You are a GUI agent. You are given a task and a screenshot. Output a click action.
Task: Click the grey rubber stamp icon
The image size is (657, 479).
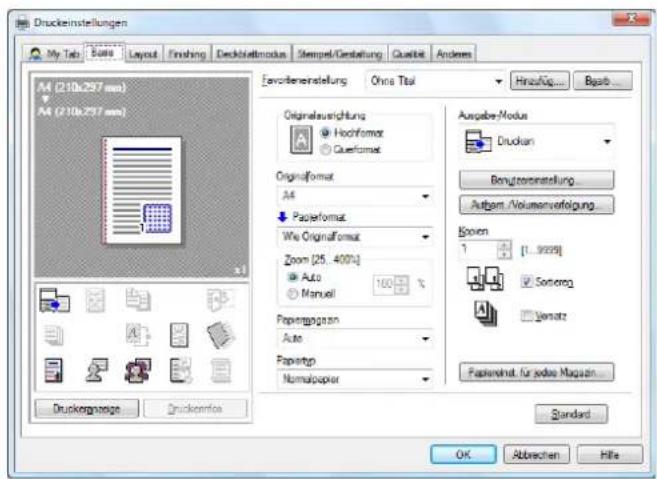(96, 370)
